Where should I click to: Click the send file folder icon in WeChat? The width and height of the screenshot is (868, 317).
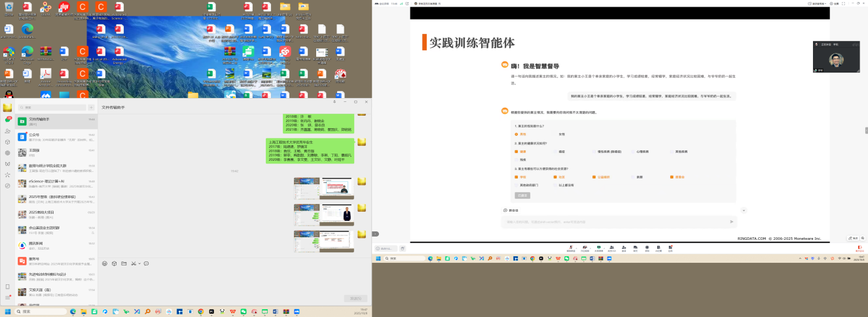tap(124, 263)
